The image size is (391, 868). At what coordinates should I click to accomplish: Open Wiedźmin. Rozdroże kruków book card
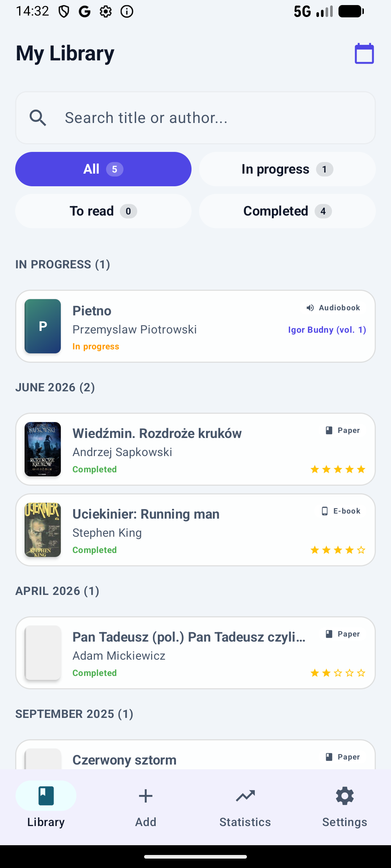pos(195,449)
